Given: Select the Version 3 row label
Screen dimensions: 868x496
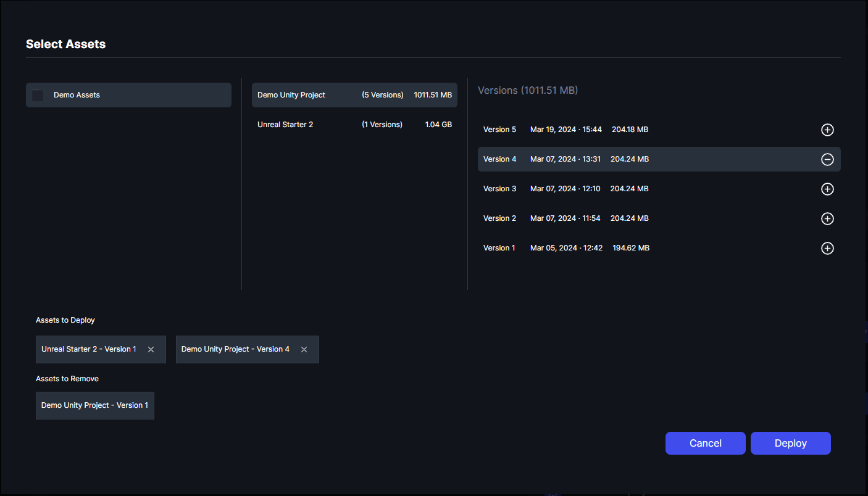Looking at the screenshot, I should point(499,189).
